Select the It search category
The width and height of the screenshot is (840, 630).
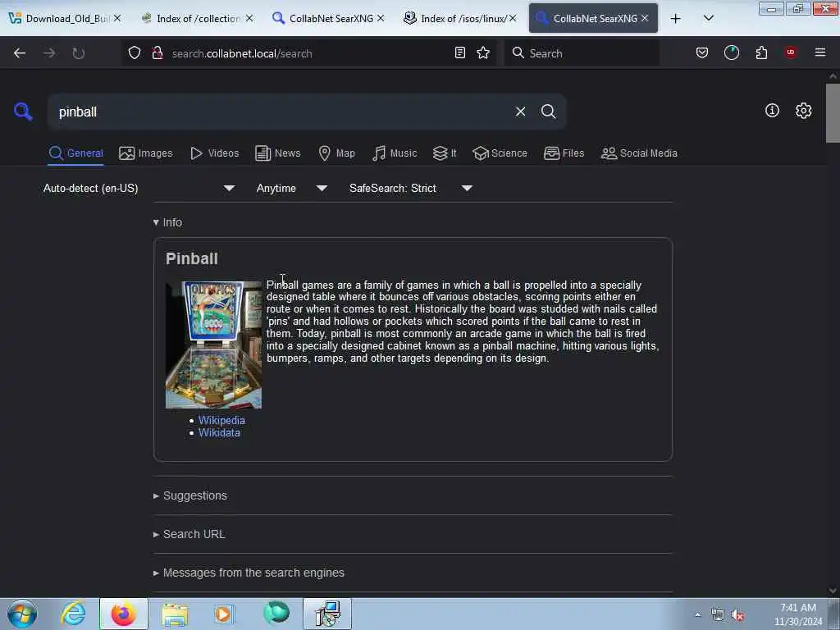445,153
